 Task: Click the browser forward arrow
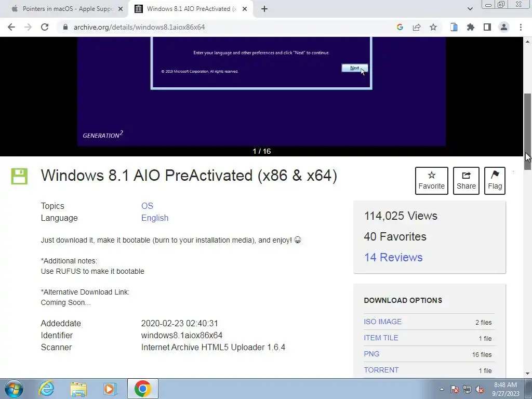28,27
